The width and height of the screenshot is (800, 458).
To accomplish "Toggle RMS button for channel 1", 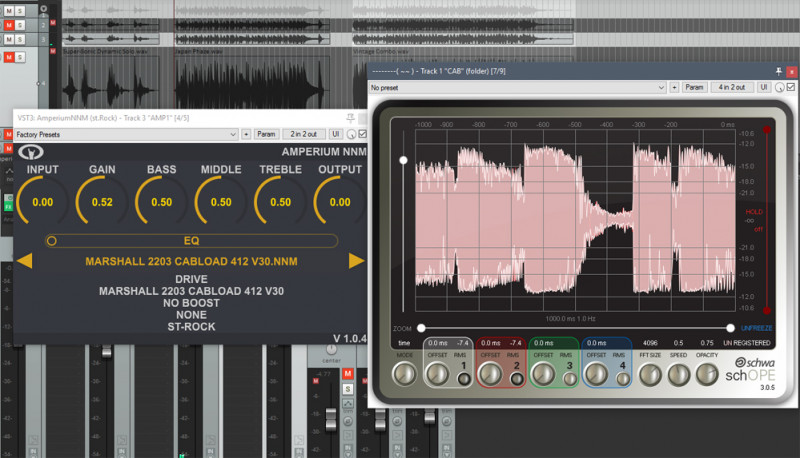I will (x=465, y=377).
